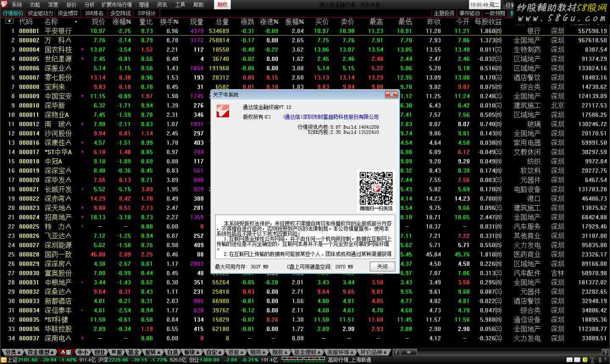The width and height of the screenshot is (610, 364).
Task: Expand the 股转 bottom tab menu
Action: pyautogui.click(x=153, y=352)
